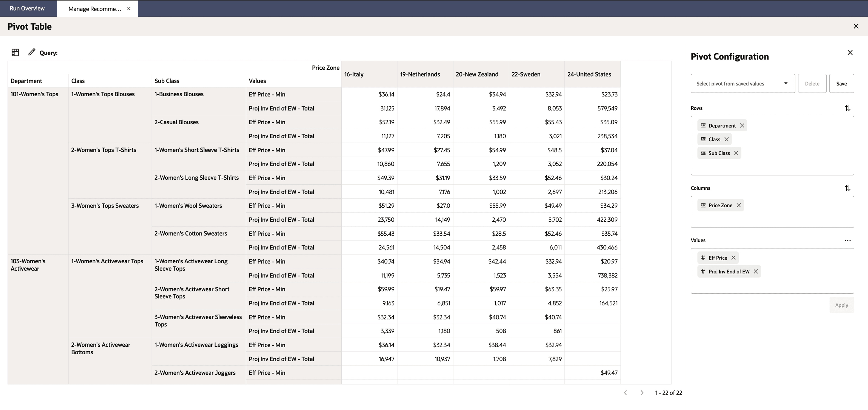Remove the Price Zone column field

click(x=739, y=205)
